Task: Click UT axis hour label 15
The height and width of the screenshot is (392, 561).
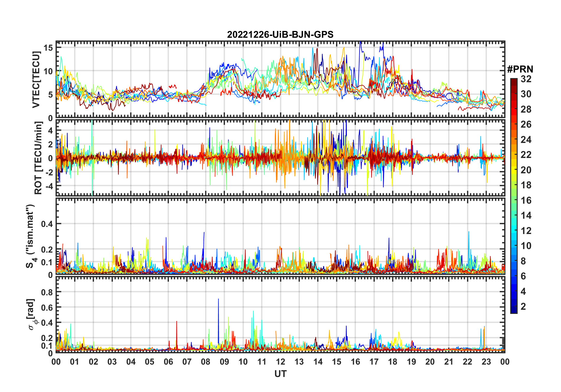Action: point(337,362)
